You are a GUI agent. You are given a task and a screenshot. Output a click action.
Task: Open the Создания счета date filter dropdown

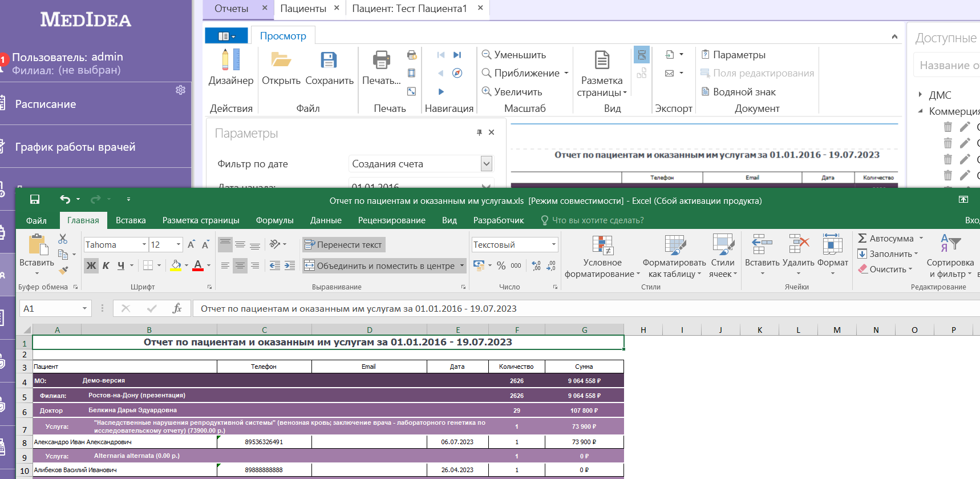[x=486, y=164]
